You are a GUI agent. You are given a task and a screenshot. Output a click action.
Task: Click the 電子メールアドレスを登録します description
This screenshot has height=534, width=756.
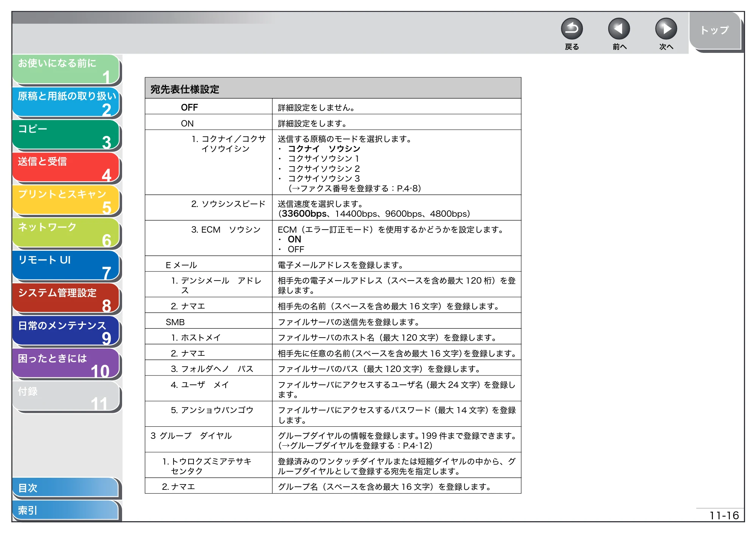pos(342,265)
